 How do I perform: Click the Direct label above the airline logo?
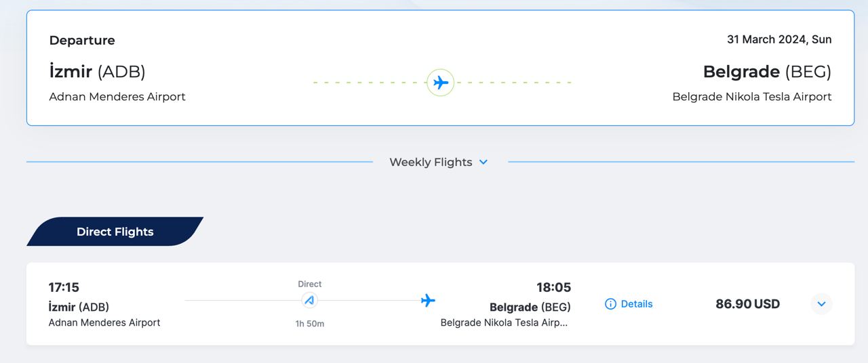point(310,284)
